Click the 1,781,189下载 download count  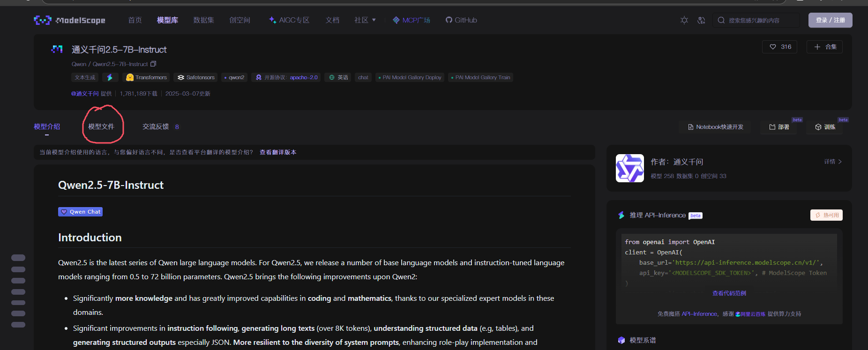(x=139, y=94)
